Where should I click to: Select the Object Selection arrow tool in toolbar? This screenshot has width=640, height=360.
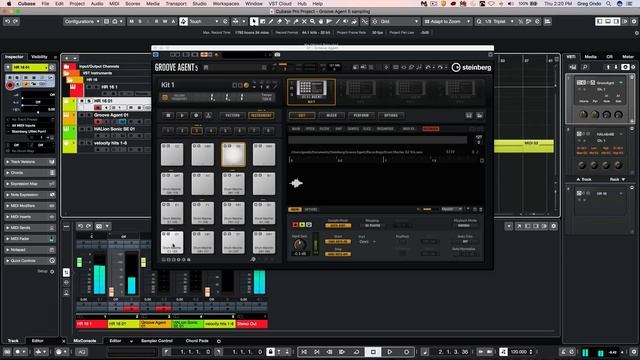click(254, 21)
